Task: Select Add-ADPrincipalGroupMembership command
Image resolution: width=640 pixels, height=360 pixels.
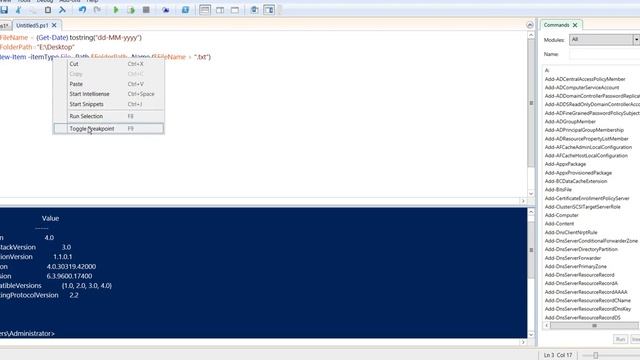Action: point(584,130)
